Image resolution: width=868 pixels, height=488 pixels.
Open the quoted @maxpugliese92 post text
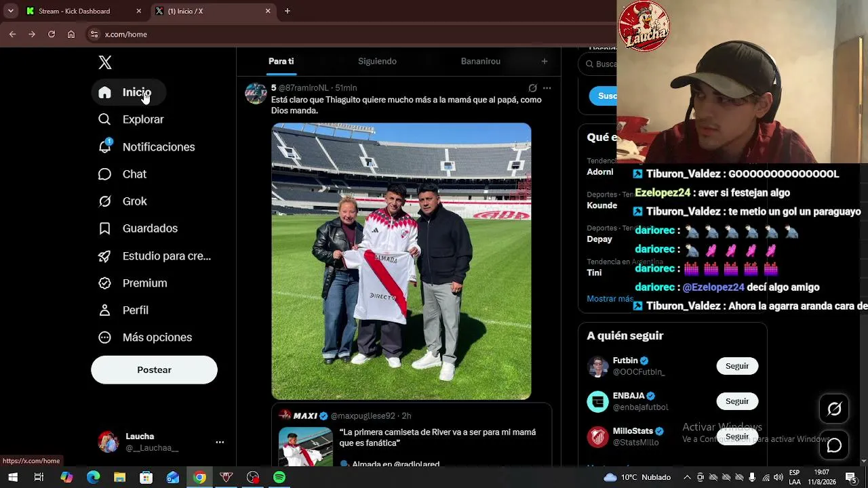[437, 438]
